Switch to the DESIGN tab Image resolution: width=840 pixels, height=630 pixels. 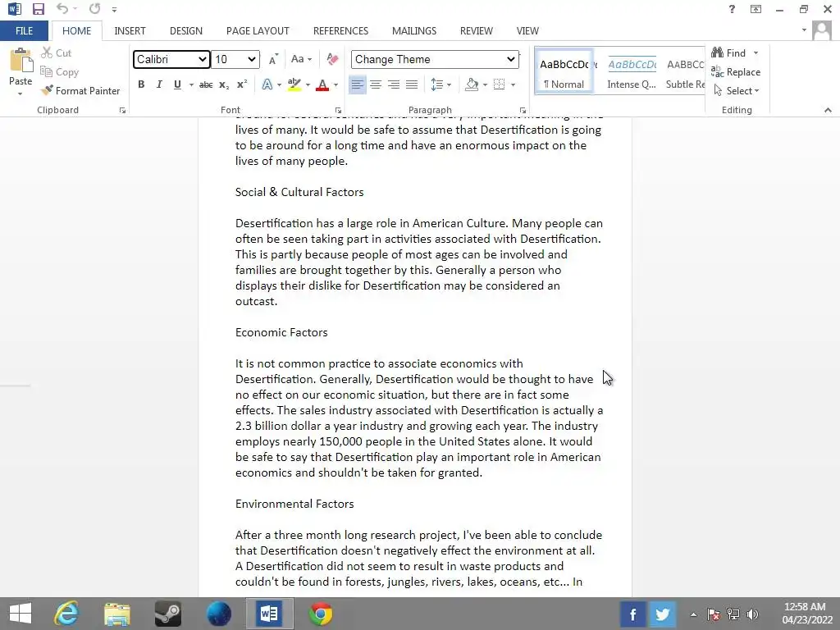click(x=186, y=31)
